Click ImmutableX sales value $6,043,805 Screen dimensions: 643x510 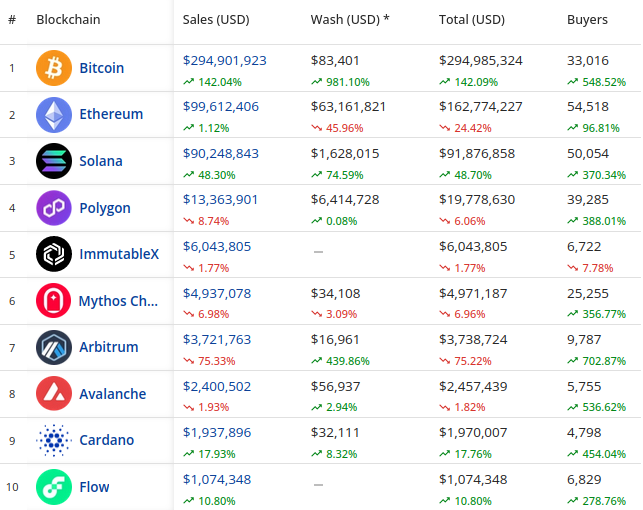[x=217, y=246]
